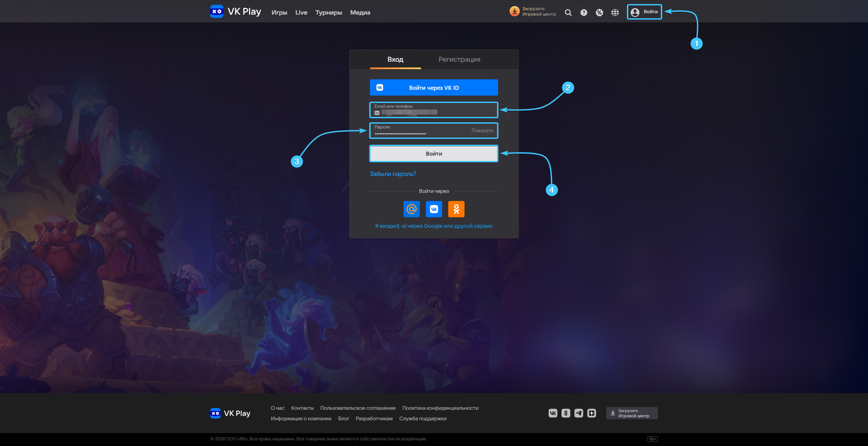Screen dimensions: 868x446
Task: Toggle password visibility with Показать
Action: [482, 130]
